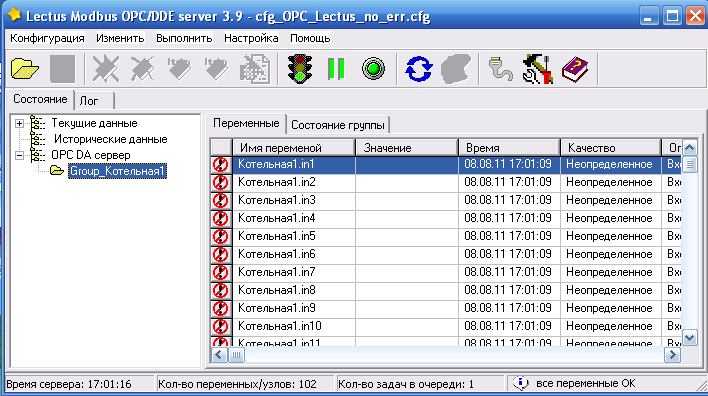Click the error icon beside Котельная1.in9
708x396 pixels.
[x=220, y=308]
